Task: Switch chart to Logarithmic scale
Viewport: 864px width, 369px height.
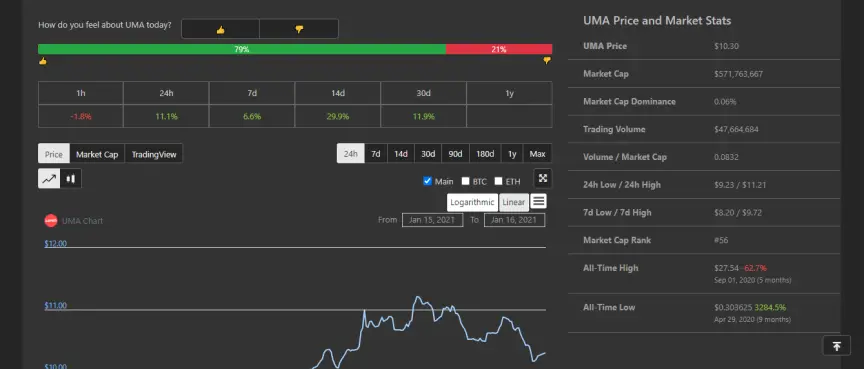Action: [472, 202]
